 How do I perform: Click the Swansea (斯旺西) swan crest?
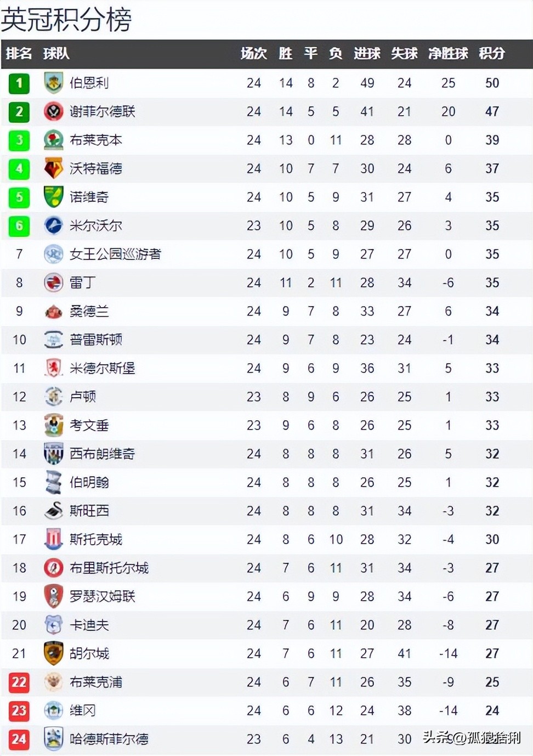click(53, 511)
